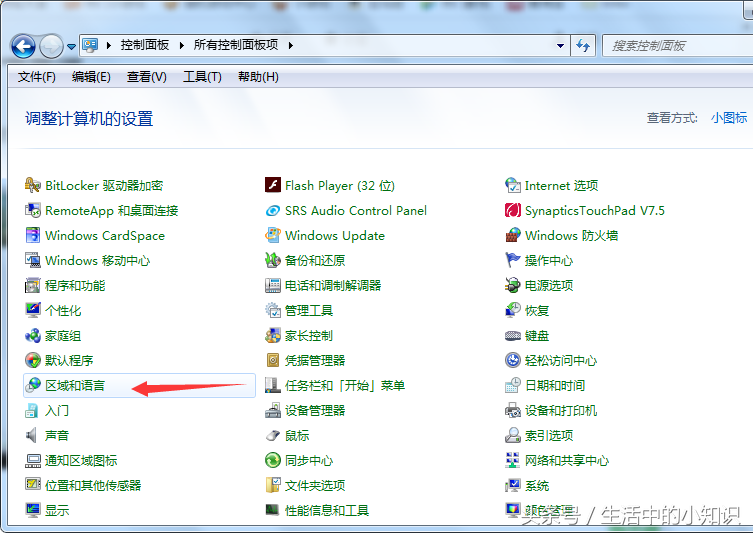
Task: Click the 备份和还原 icon
Action: 273,260
